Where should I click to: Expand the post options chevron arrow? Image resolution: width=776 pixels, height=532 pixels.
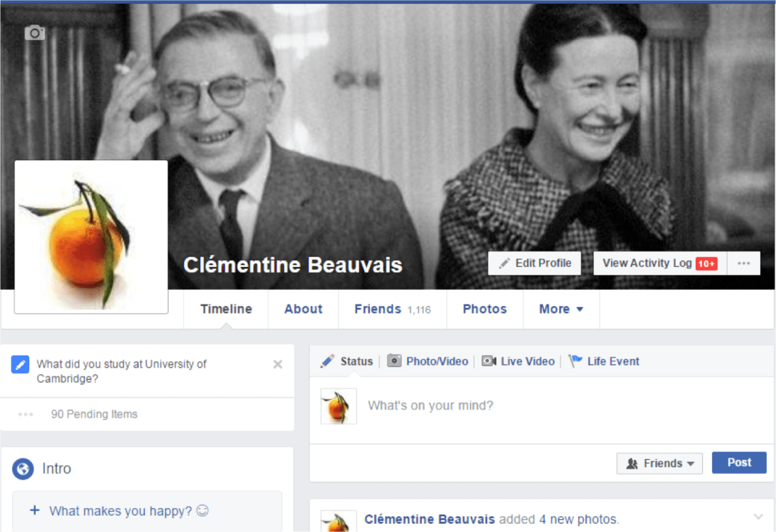[758, 517]
